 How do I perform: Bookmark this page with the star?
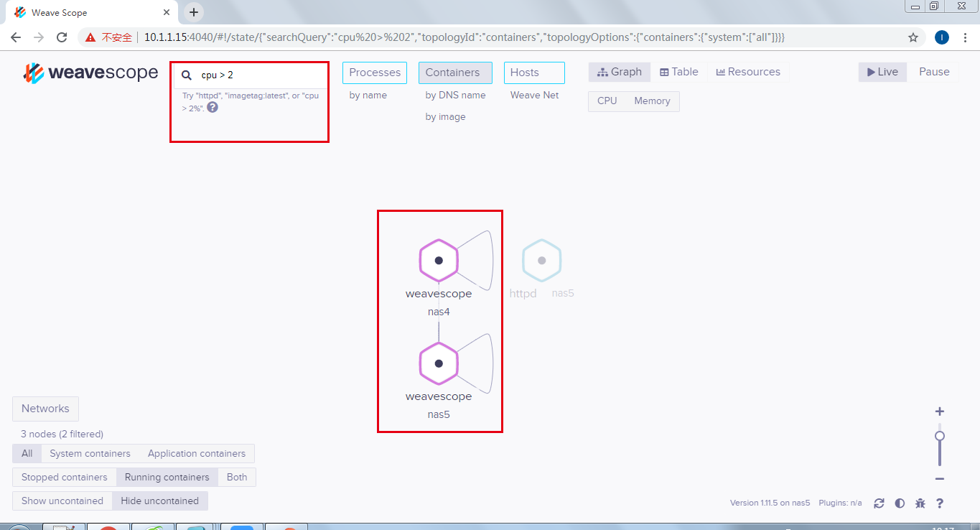point(913,37)
